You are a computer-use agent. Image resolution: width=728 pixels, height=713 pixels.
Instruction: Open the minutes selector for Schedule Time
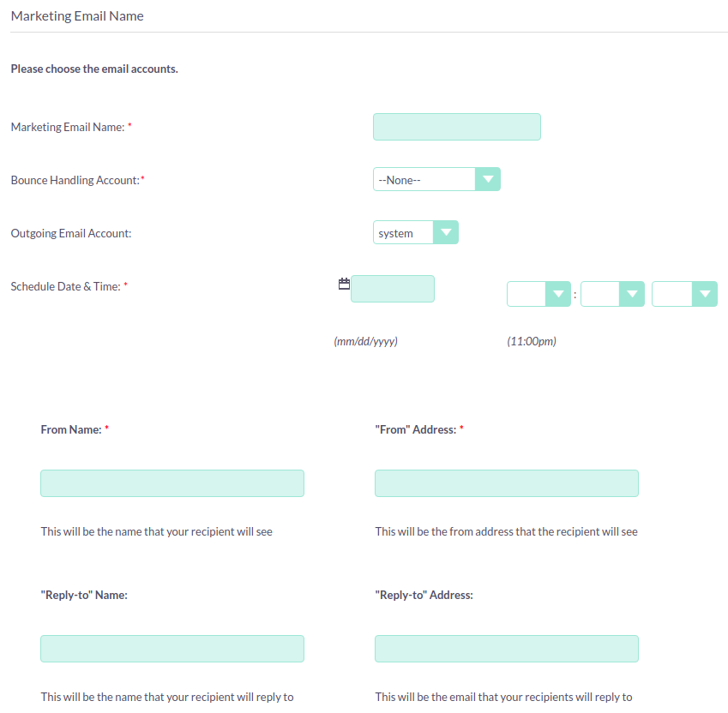click(611, 293)
